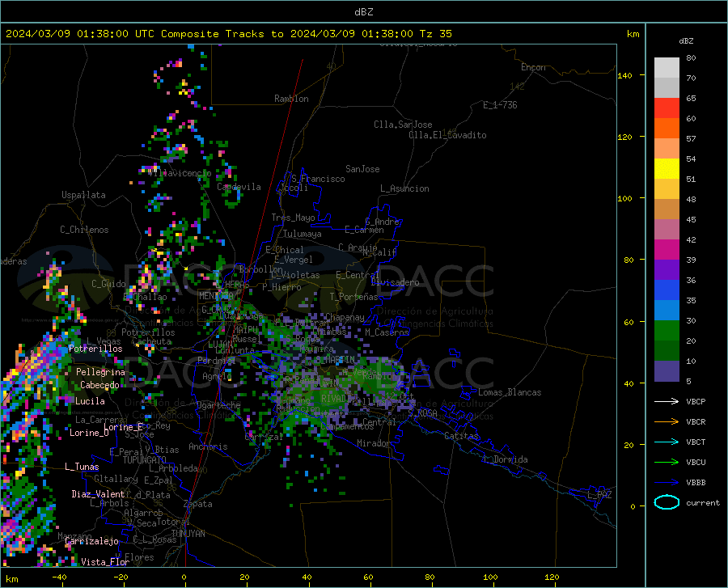Select the brown legend swatch above 45
The image size is (728, 588).
pos(667,209)
